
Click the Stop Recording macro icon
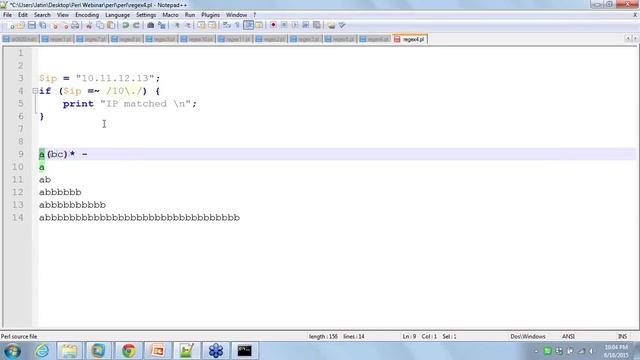coord(284,25)
